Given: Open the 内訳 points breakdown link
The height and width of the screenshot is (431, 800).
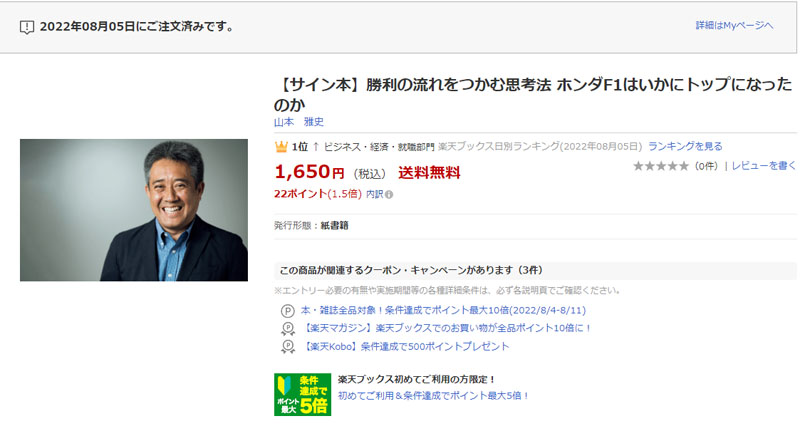Looking at the screenshot, I should point(374,194).
